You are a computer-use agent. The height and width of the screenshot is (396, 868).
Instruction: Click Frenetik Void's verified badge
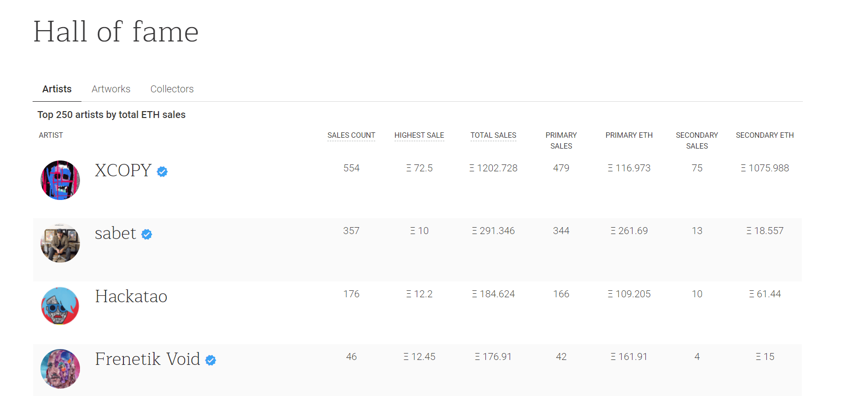(211, 360)
